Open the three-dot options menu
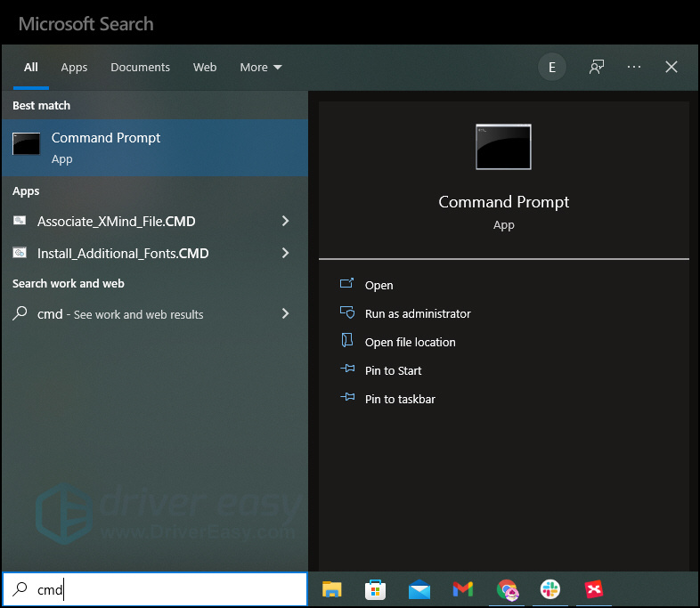700x608 pixels. pyautogui.click(x=634, y=67)
